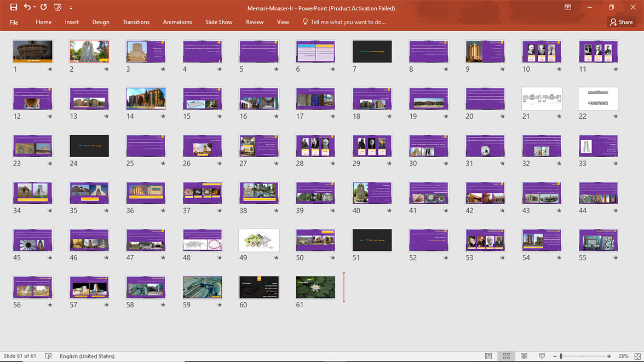
Task: Open the File backstage menu
Action: pos(14,22)
